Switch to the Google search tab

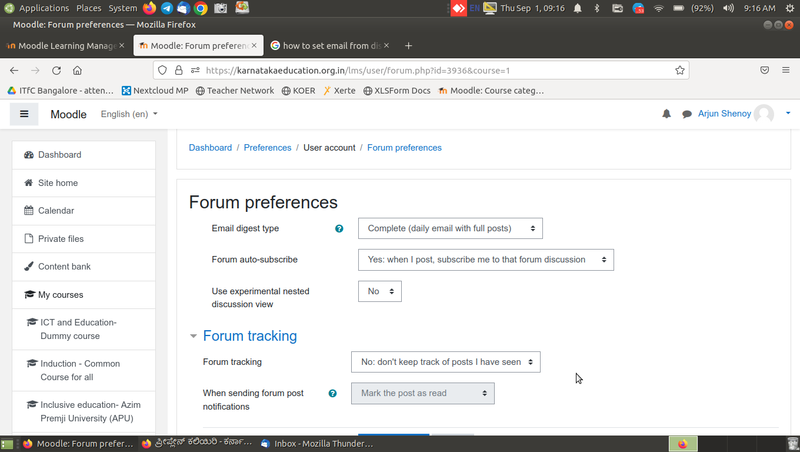click(330, 45)
